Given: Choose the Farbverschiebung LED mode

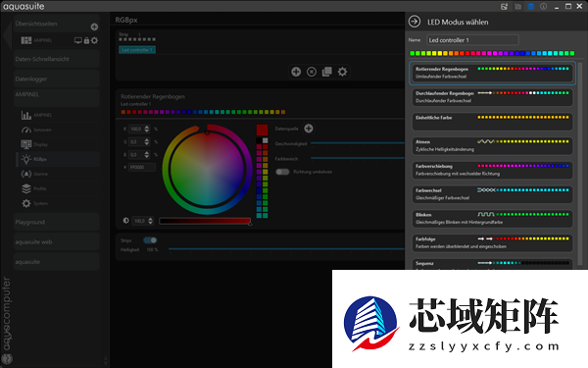Looking at the screenshot, I should pyautogui.click(x=492, y=170).
